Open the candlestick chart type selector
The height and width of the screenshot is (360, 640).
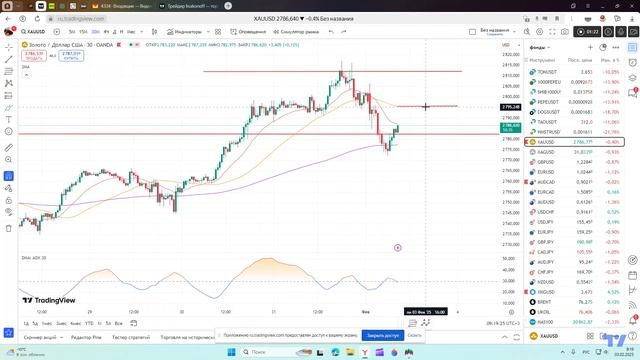coord(154,31)
